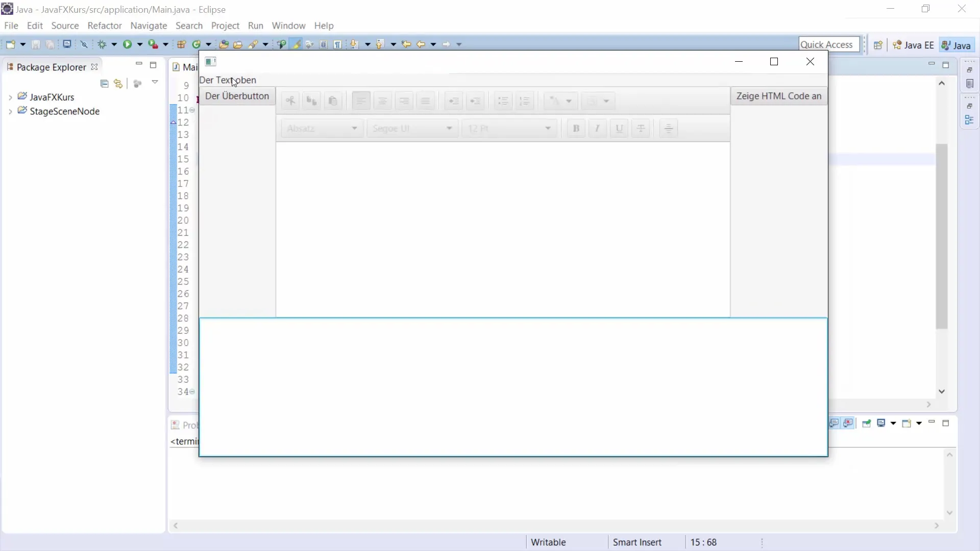Click the Zeige HTML Code an button

[x=779, y=96]
